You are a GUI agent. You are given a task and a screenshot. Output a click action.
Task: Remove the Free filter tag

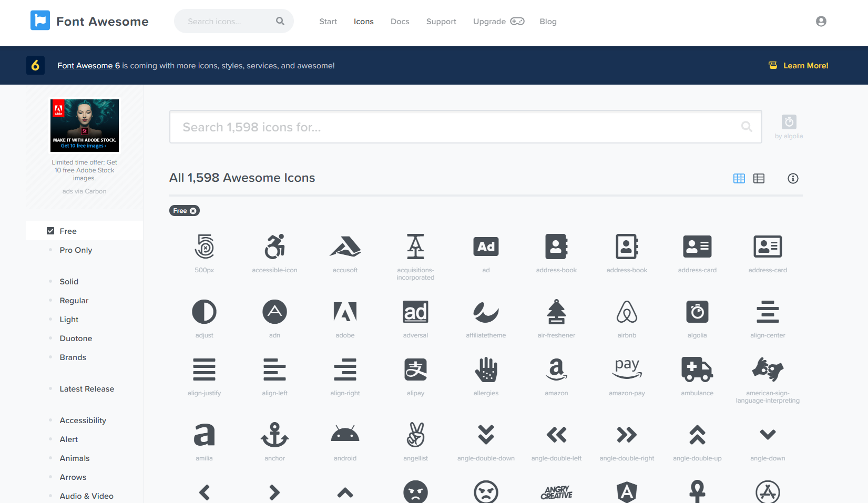193,211
